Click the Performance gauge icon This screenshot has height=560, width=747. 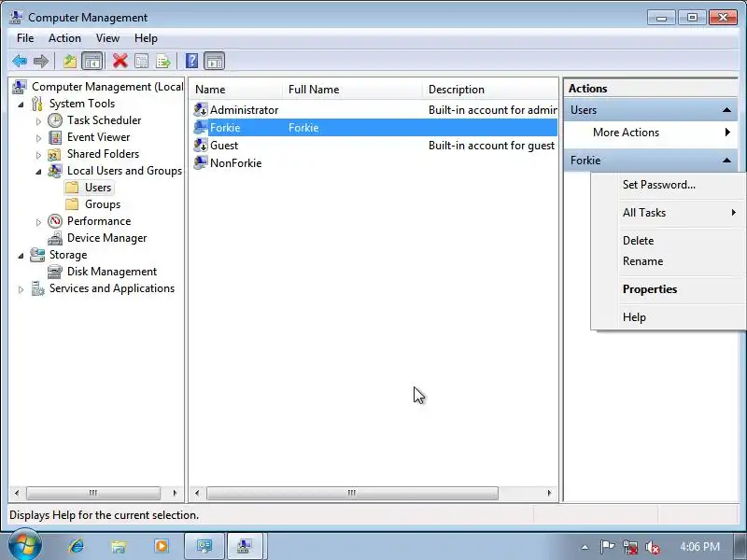click(55, 221)
